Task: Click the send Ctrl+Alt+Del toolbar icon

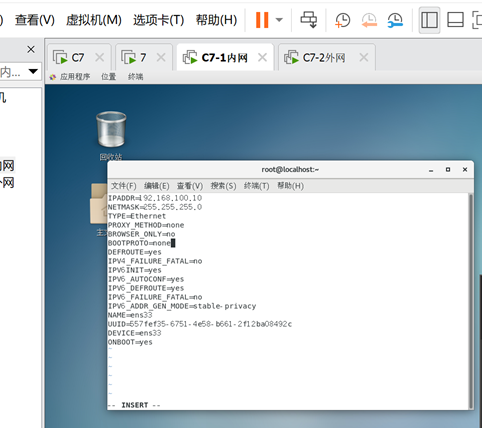Action: coord(309,20)
